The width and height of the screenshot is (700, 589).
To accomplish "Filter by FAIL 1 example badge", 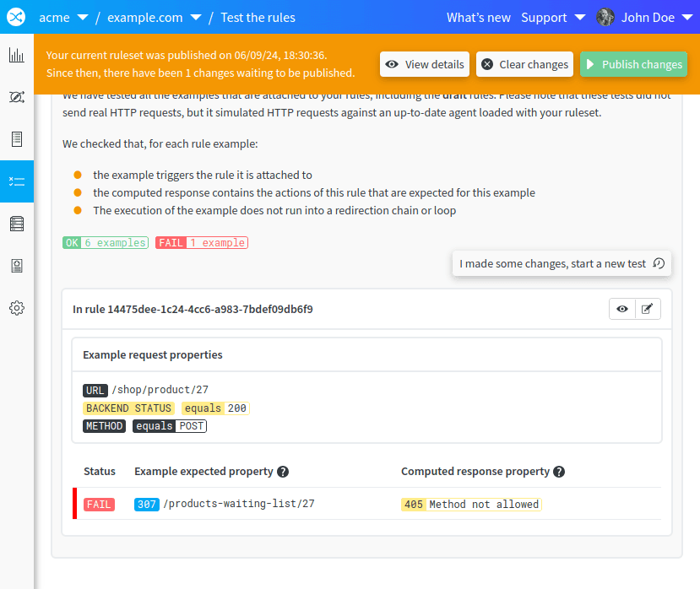I will (x=202, y=243).
